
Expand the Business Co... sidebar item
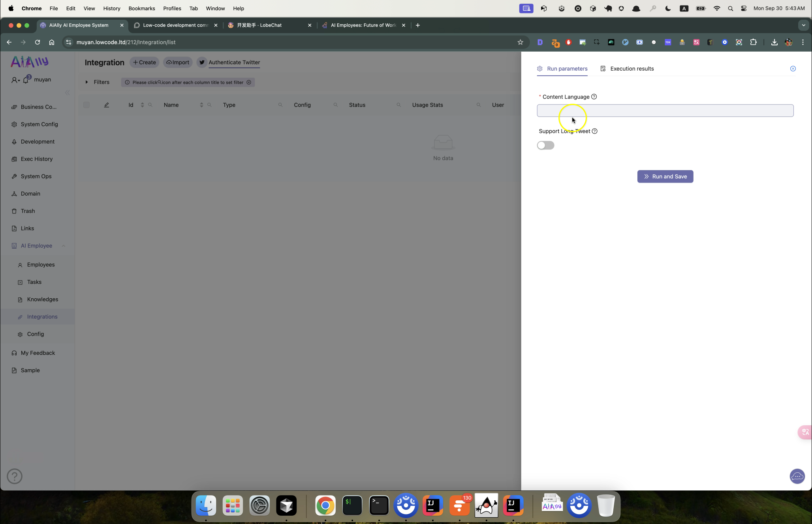[x=38, y=107]
